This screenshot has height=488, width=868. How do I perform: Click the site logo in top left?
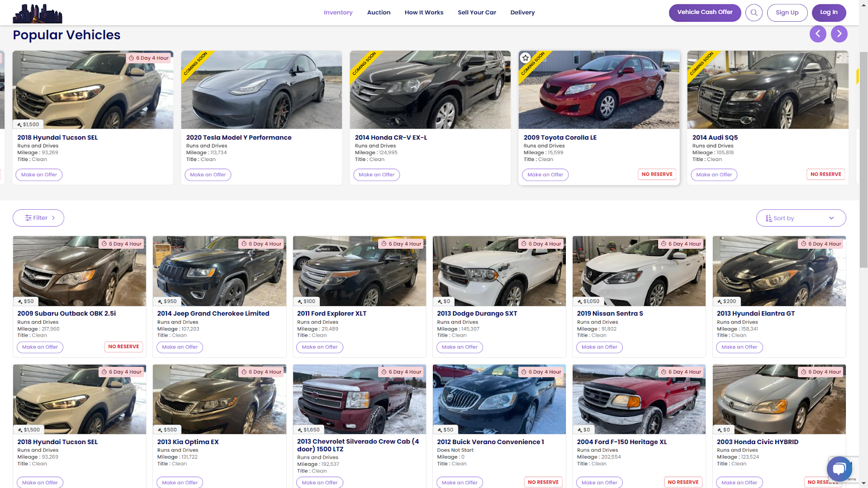click(37, 14)
